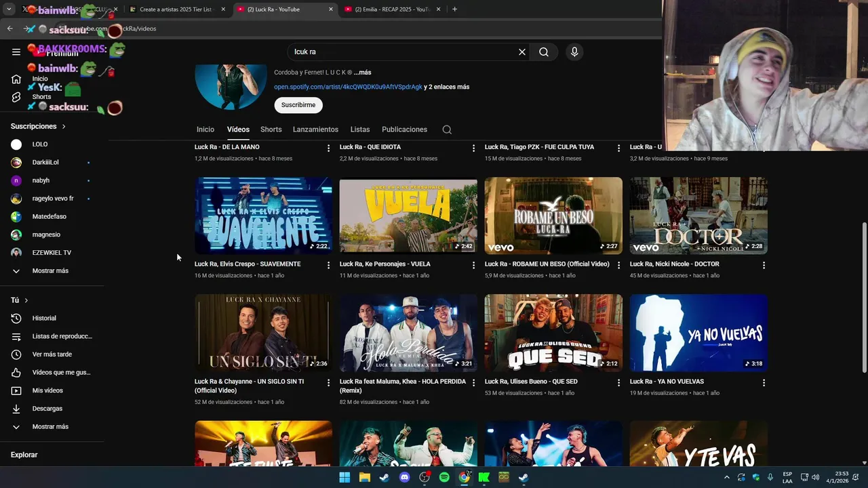Image resolution: width=868 pixels, height=488 pixels.
Task: Expand Suscripciones section chevron
Action: coord(64,127)
